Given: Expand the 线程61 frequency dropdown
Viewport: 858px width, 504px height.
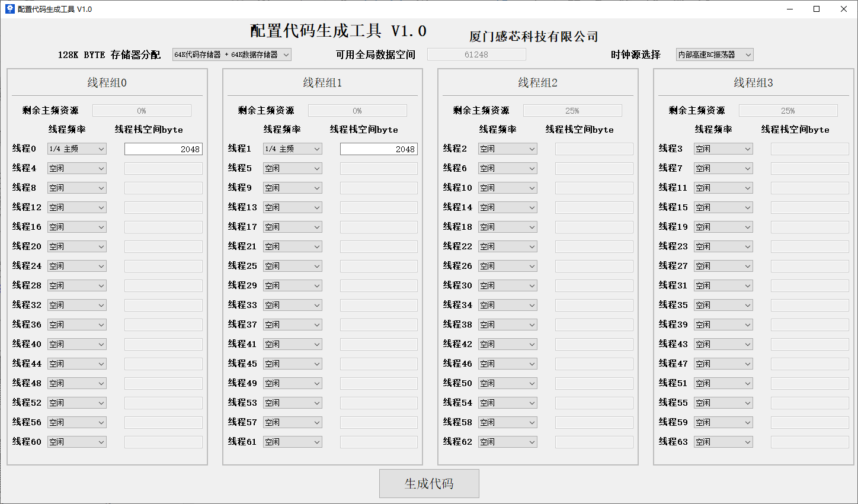Looking at the screenshot, I should click(x=293, y=442).
